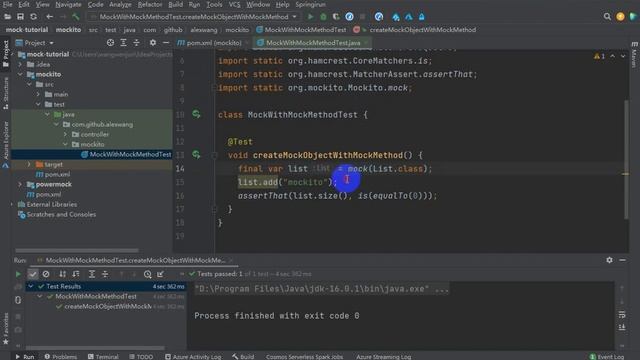Minimize the Run tool window
This screenshot has width=640, height=360.
(x=622, y=260)
